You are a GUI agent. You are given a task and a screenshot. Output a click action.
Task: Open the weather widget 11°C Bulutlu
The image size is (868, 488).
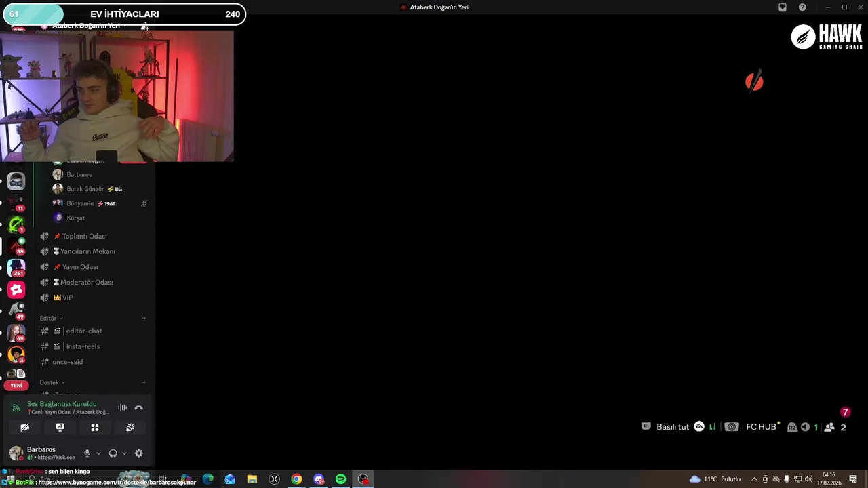coord(715,479)
